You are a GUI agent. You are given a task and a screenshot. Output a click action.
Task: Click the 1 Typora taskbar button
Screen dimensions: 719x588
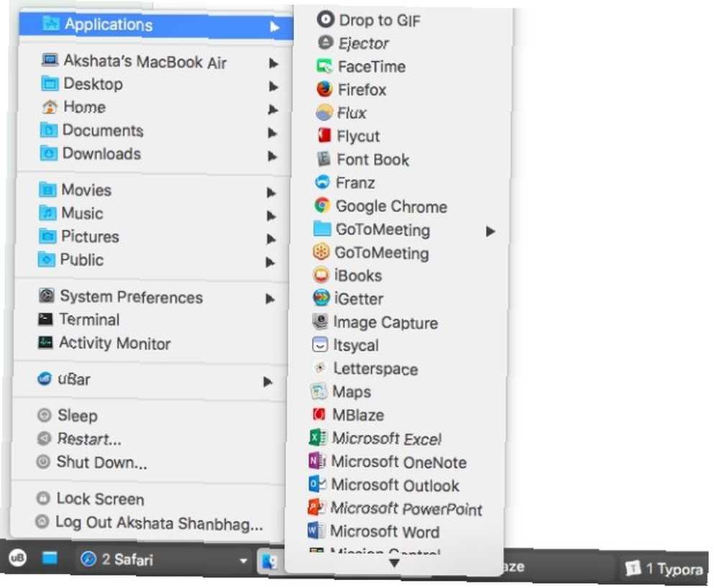pyautogui.click(x=664, y=569)
